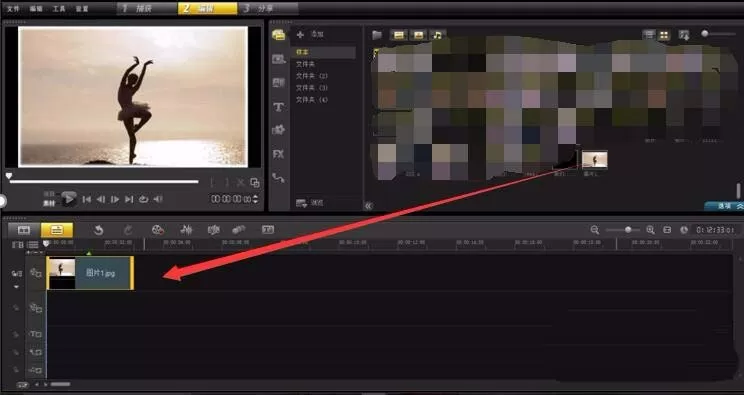Select the first 文件夹 entry without number
This screenshot has height=395, width=744.
[x=306, y=64]
